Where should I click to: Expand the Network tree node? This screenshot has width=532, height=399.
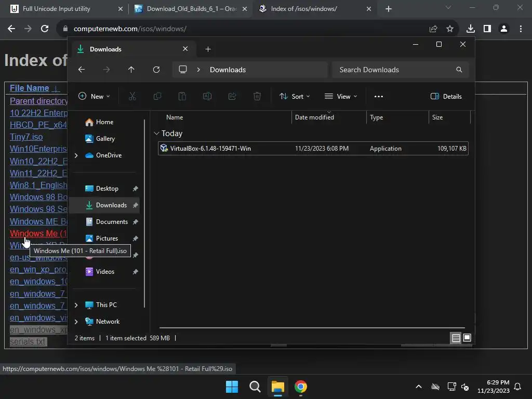tap(76, 322)
